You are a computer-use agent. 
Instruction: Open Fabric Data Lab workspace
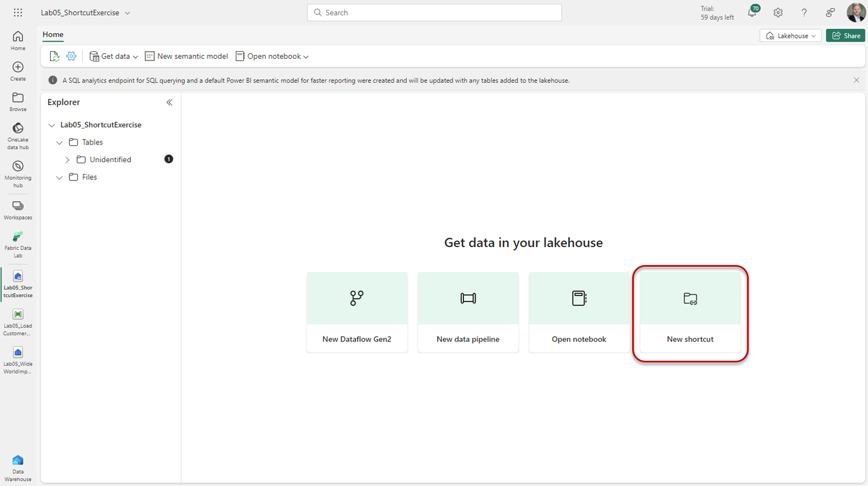18,245
